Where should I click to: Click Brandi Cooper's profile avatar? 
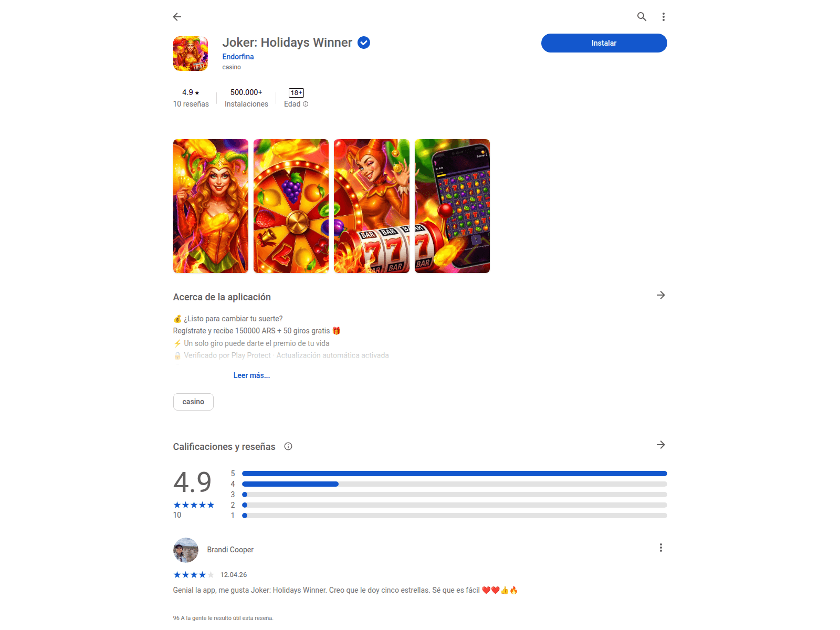click(x=186, y=550)
